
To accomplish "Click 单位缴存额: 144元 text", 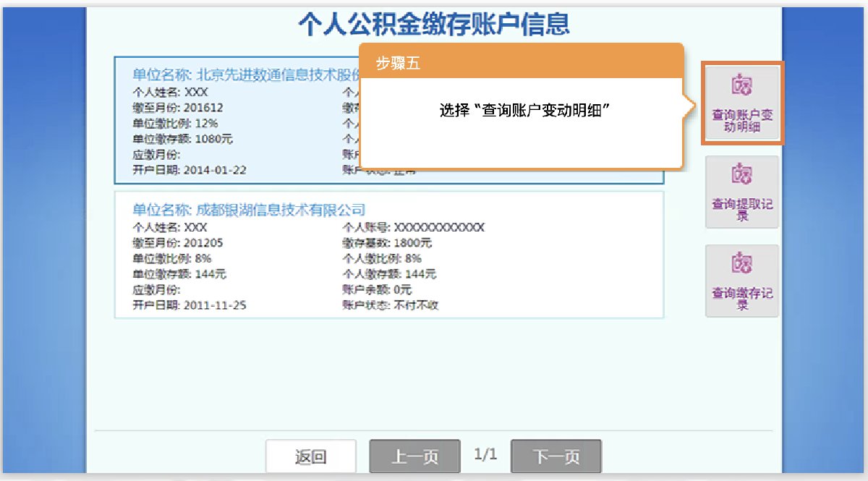I will 179,274.
